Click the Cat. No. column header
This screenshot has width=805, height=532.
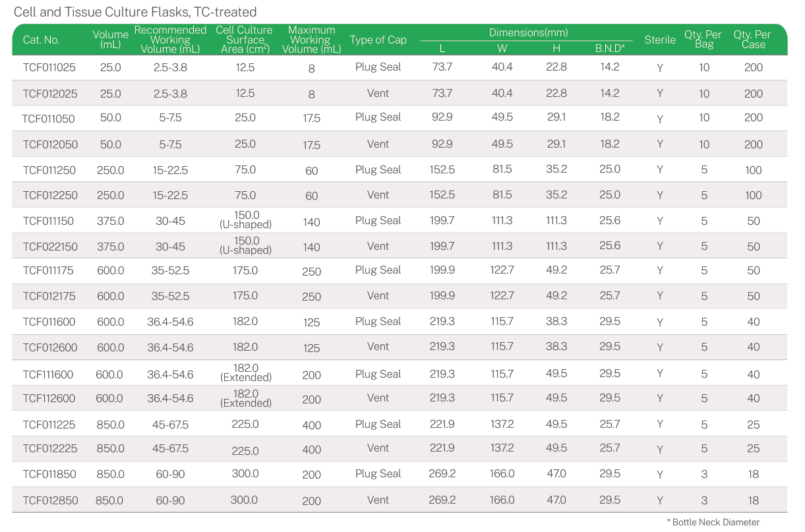(42, 40)
